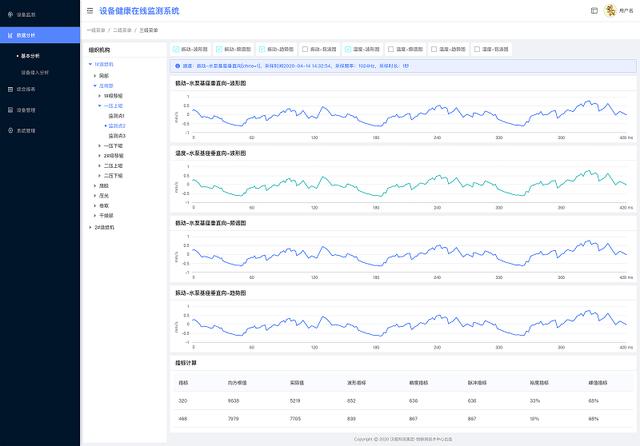Expand the 二压上辊 tree node arrow
The height and width of the screenshot is (446, 640).
coord(100,166)
